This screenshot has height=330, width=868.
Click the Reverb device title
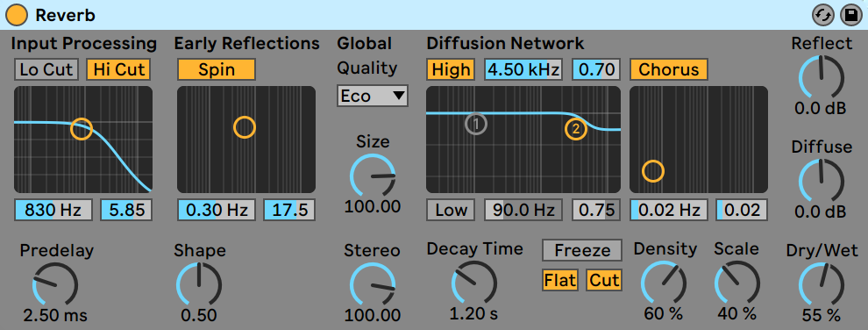tap(65, 16)
